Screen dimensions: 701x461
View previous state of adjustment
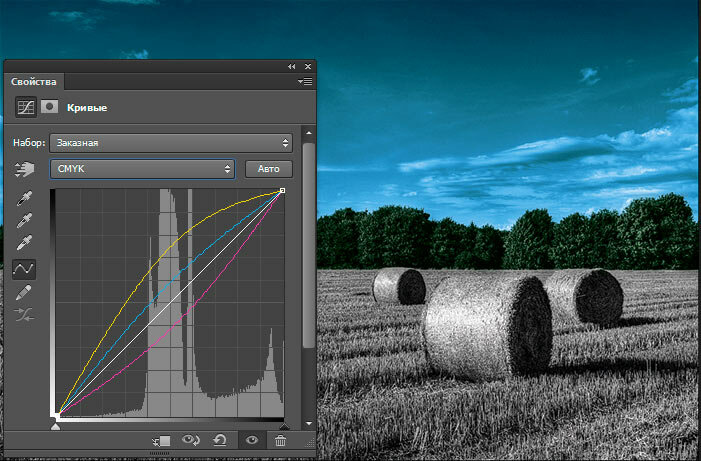click(191, 440)
